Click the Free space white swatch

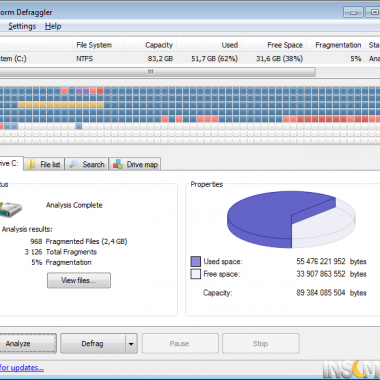(x=195, y=274)
